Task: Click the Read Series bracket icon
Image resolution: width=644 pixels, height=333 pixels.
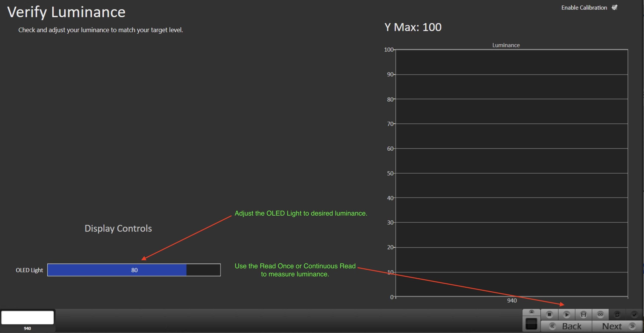Action: [x=583, y=314]
